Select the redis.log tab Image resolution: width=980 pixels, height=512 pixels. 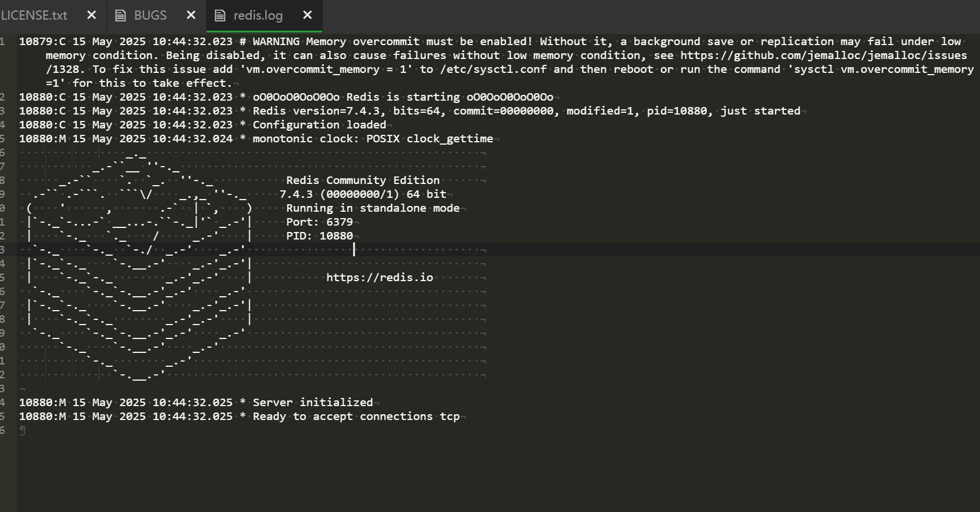coord(258,16)
